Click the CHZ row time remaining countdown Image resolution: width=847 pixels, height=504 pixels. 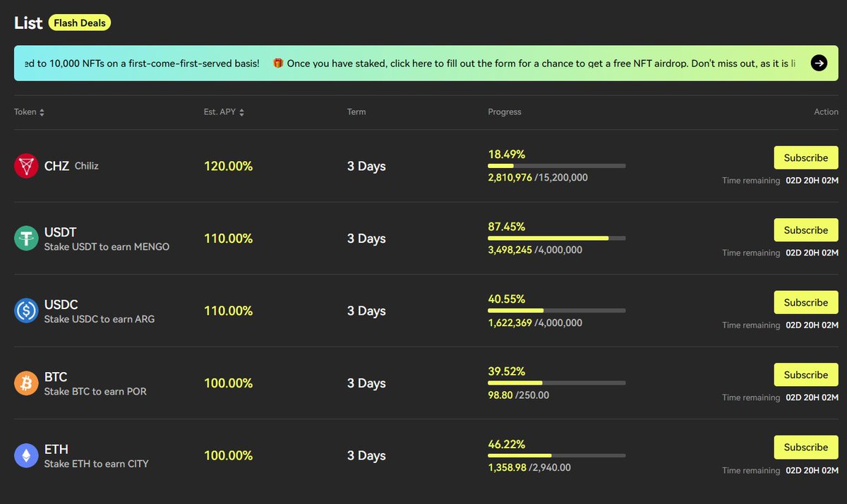tap(812, 181)
